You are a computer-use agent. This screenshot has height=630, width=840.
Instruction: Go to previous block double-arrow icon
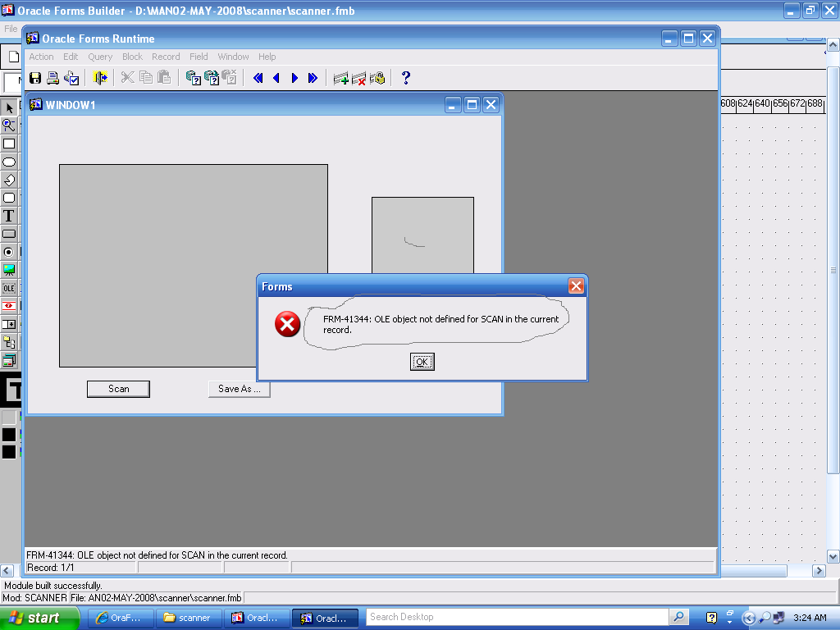click(258, 78)
